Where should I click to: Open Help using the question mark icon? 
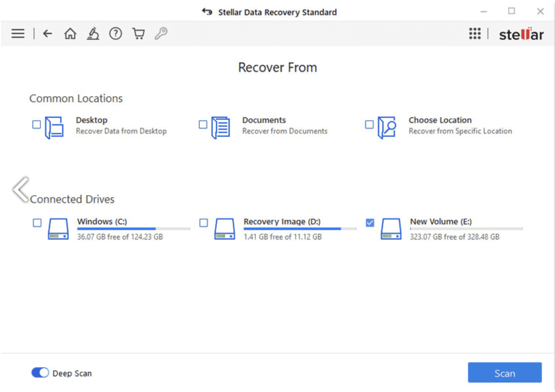(x=116, y=33)
